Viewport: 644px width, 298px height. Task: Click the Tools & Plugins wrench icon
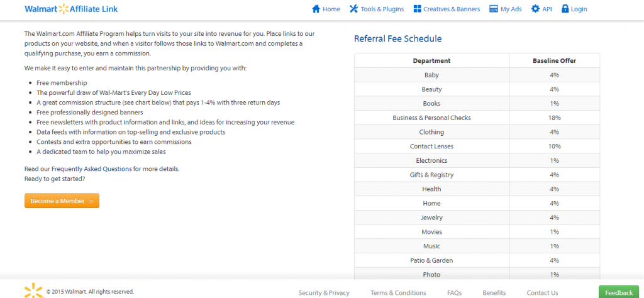click(353, 9)
